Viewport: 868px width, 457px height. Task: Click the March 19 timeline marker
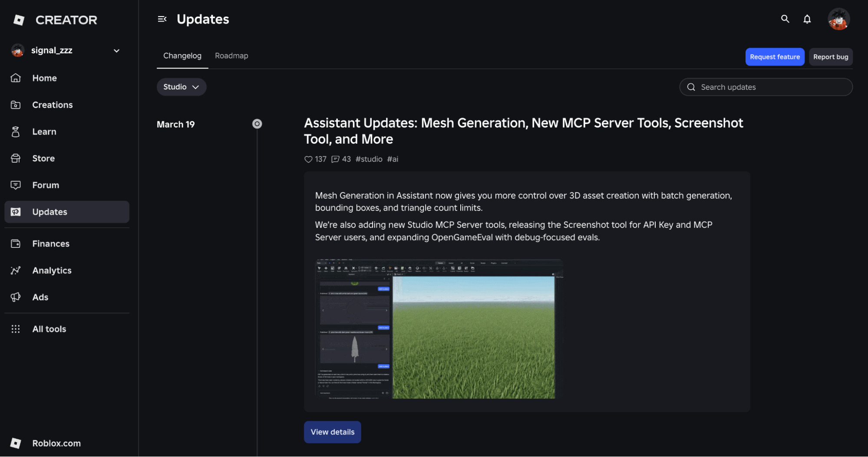pos(257,124)
